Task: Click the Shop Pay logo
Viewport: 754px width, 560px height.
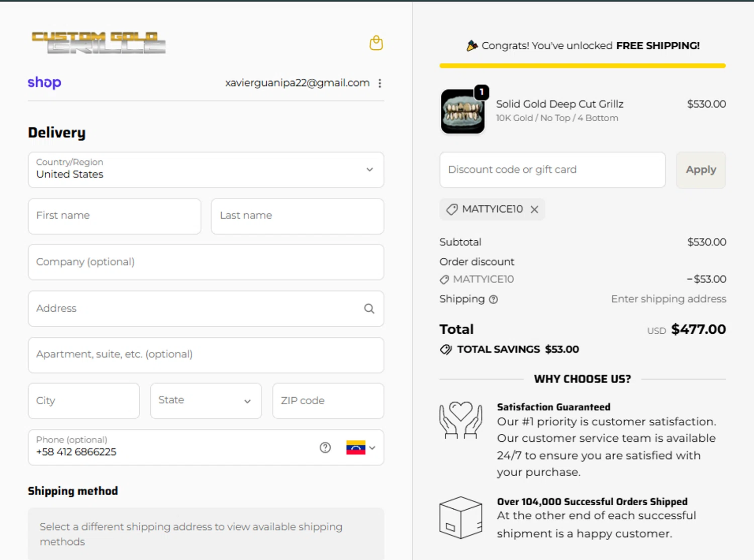Action: (x=44, y=82)
